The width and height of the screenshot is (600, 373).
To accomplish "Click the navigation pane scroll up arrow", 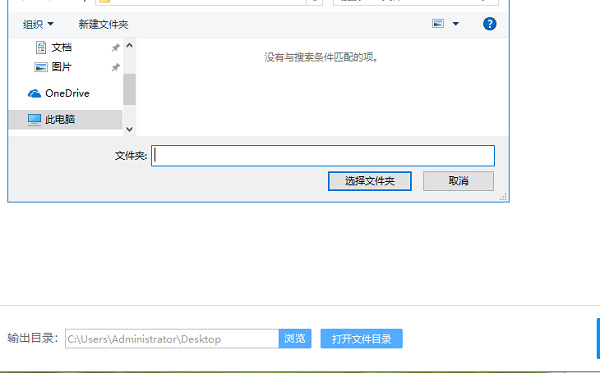I will click(129, 46).
